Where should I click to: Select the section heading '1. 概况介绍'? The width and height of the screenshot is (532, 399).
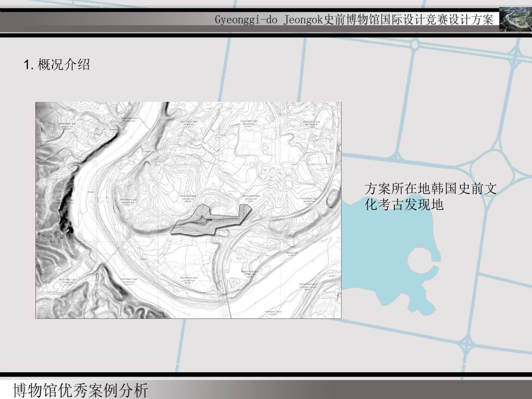point(57,64)
